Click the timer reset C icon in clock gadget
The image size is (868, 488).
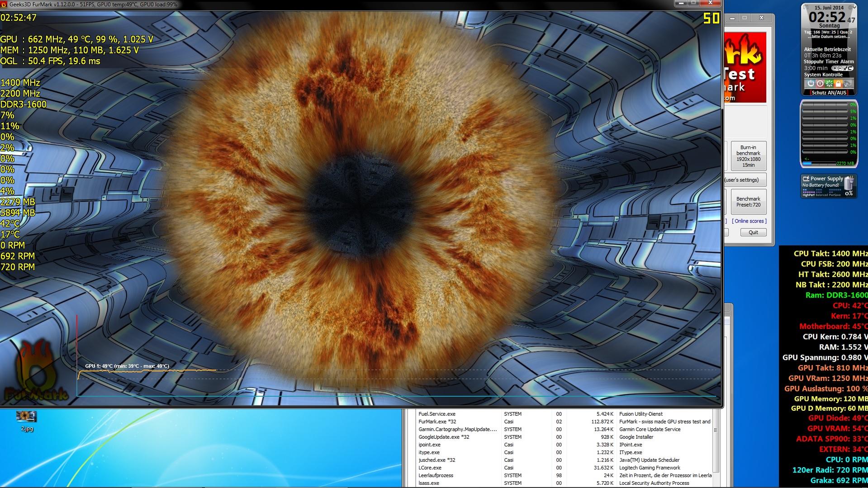(851, 68)
